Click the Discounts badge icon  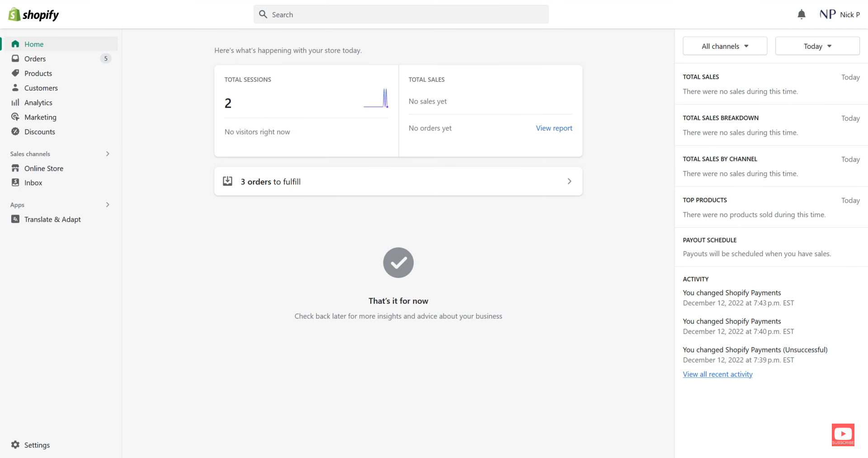coord(15,131)
